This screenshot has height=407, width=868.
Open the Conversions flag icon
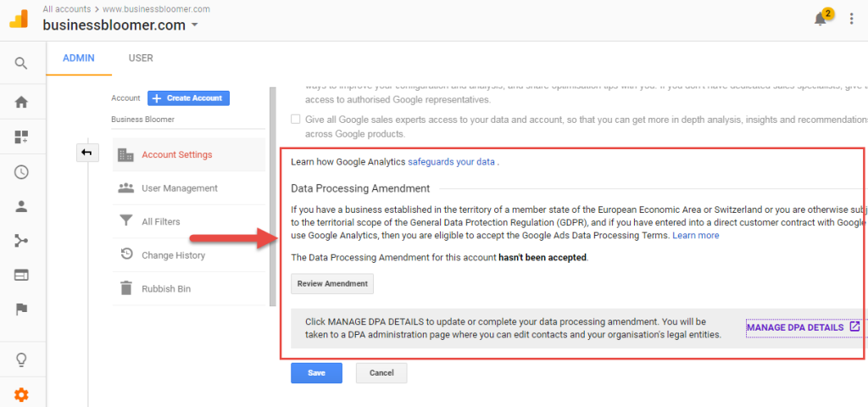tap(21, 309)
